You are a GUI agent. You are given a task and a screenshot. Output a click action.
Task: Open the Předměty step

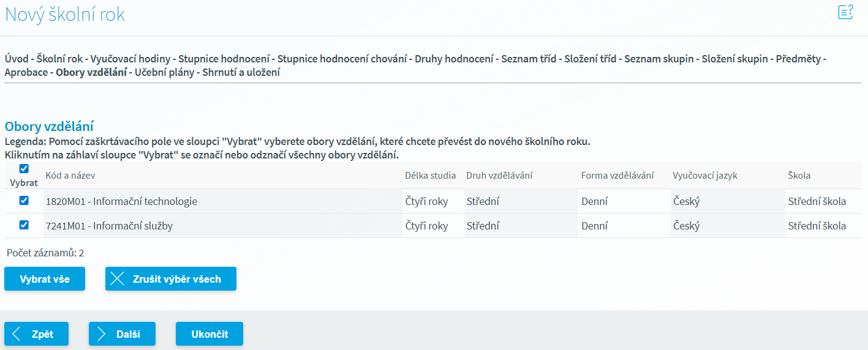point(799,59)
